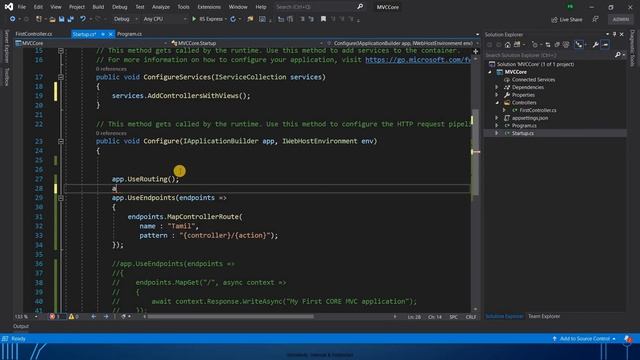Screen dimensions: 640x360
Task: Open the Analyze menu
Action: point(161,7)
